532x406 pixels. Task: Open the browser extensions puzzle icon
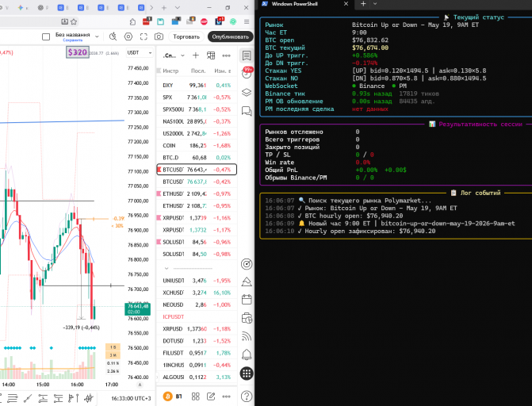click(132, 21)
